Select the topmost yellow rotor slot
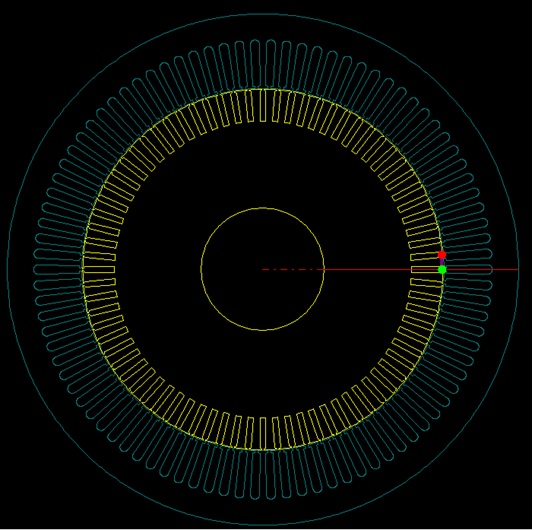Screen dimensions: 540x530 pyautogui.click(x=263, y=106)
